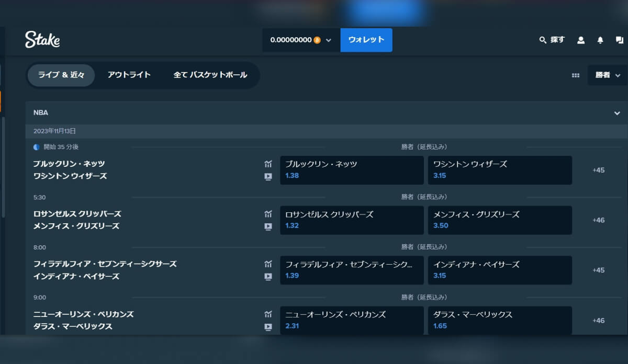Open the chat icon in header
The width and height of the screenshot is (628, 364).
click(x=620, y=40)
